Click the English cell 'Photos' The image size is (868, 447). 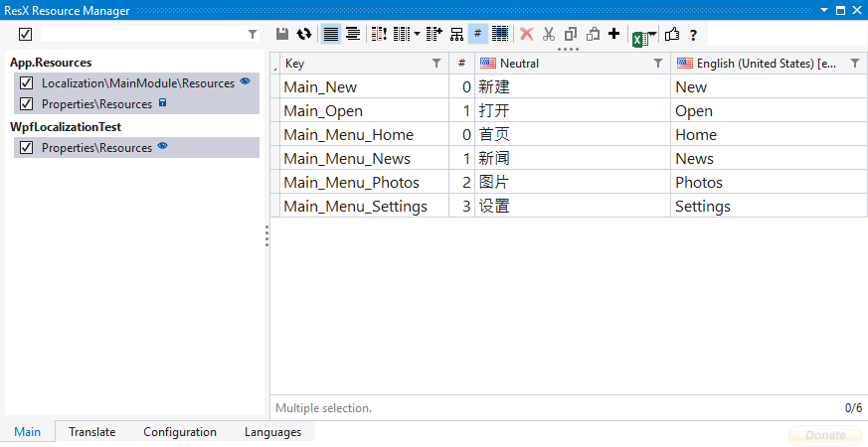click(x=769, y=182)
